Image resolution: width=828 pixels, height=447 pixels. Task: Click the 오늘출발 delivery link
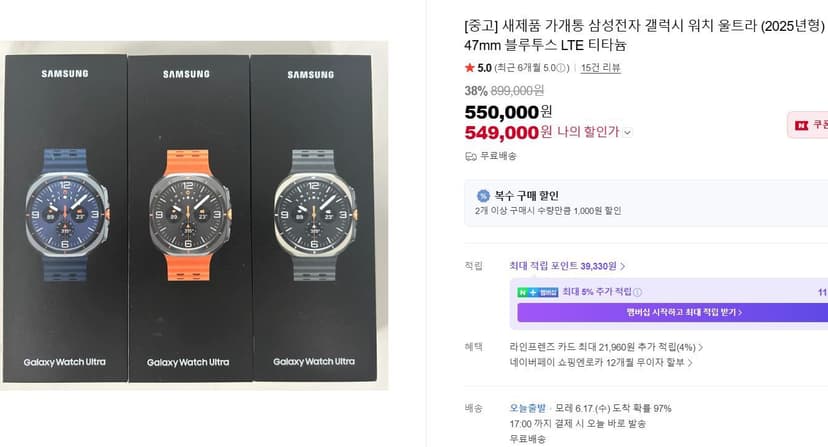528,408
